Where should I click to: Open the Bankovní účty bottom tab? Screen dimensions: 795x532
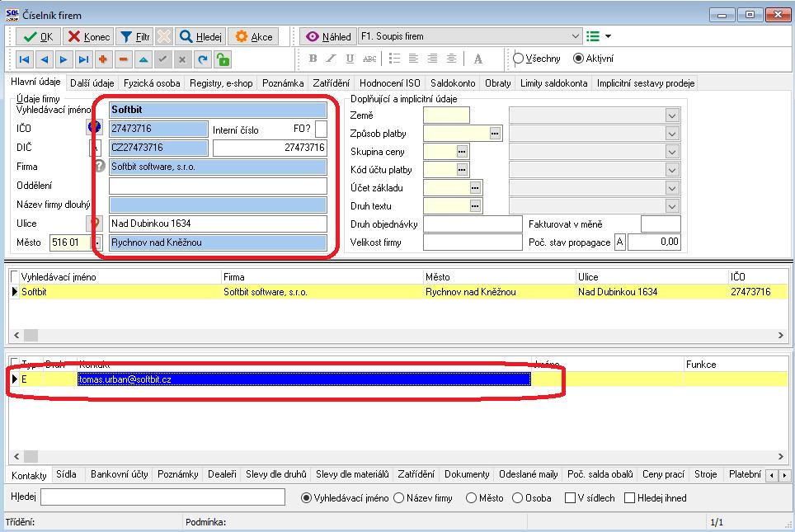click(x=119, y=474)
